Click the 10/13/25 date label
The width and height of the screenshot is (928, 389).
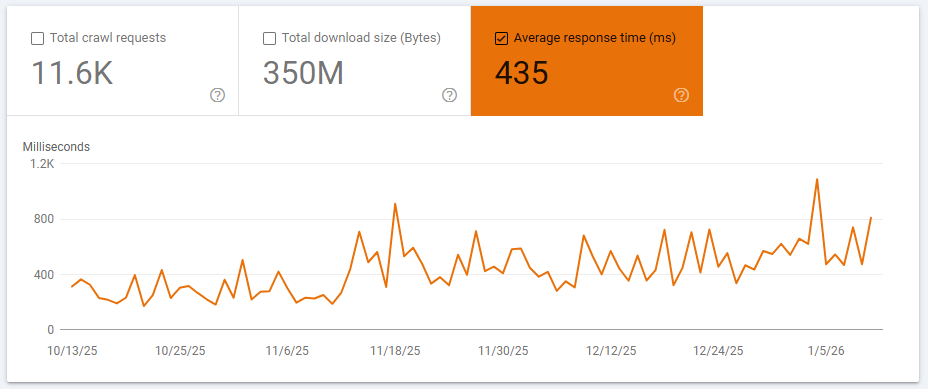click(72, 351)
